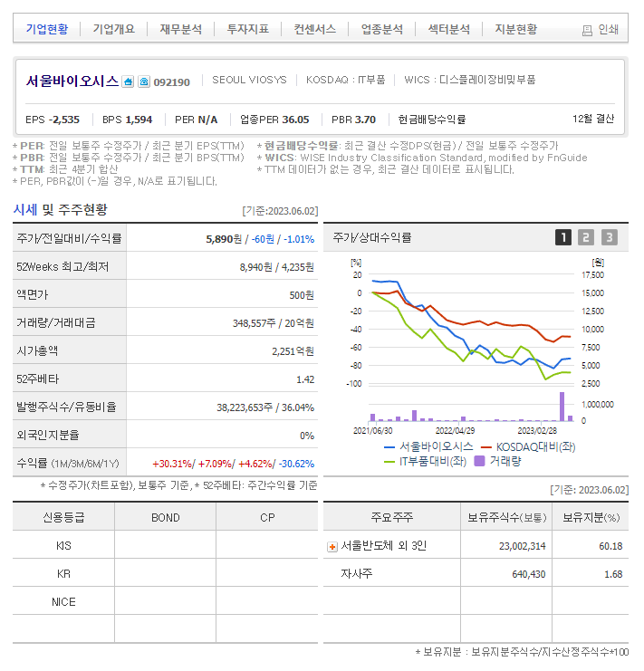This screenshot has height=671, width=644.
Task: Click the +30.31% 1M return value
Action: pyautogui.click(x=172, y=464)
